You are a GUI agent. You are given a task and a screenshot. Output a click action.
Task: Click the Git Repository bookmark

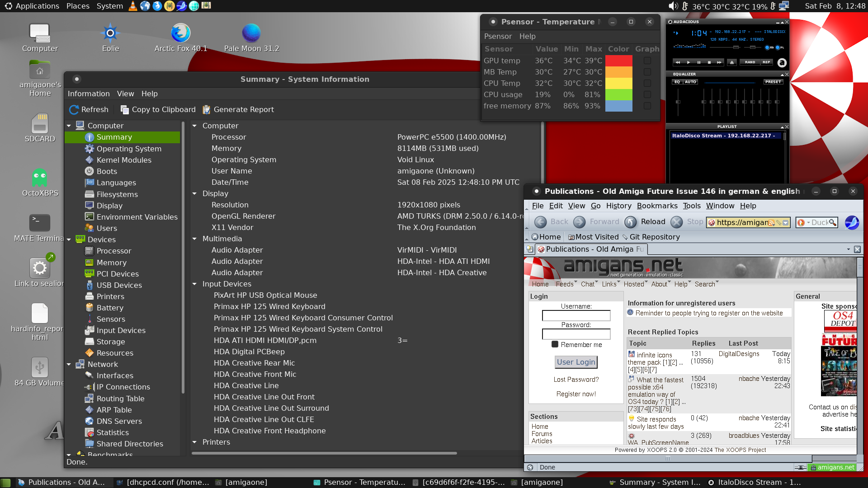click(x=651, y=237)
